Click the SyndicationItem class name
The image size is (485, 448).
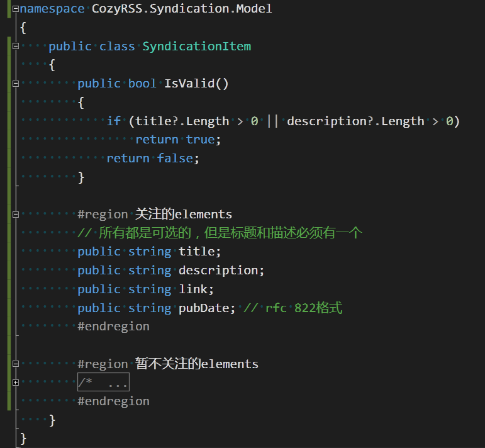coord(197,47)
